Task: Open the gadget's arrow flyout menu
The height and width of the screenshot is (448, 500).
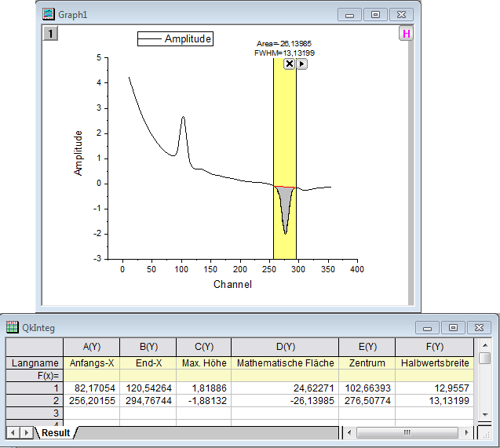Action: [x=301, y=64]
